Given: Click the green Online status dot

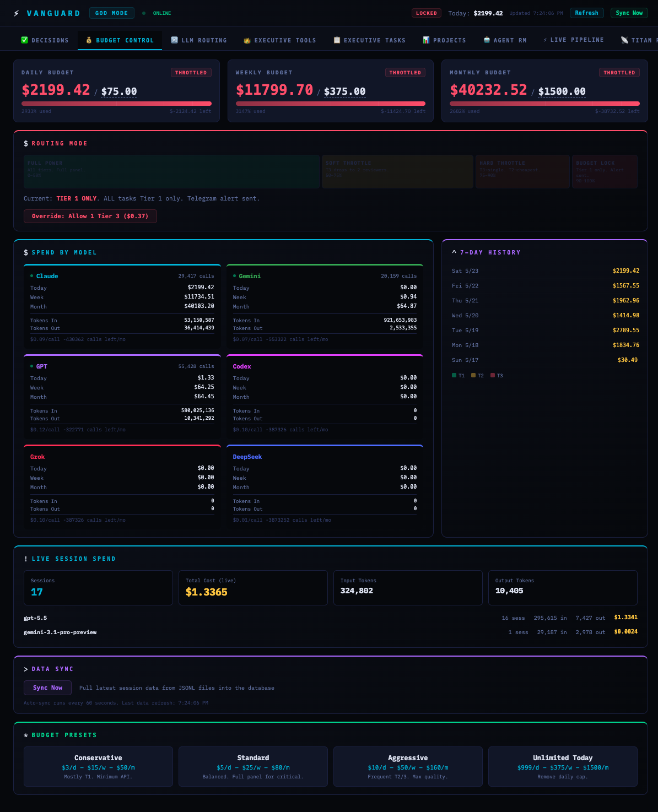Looking at the screenshot, I should (144, 13).
